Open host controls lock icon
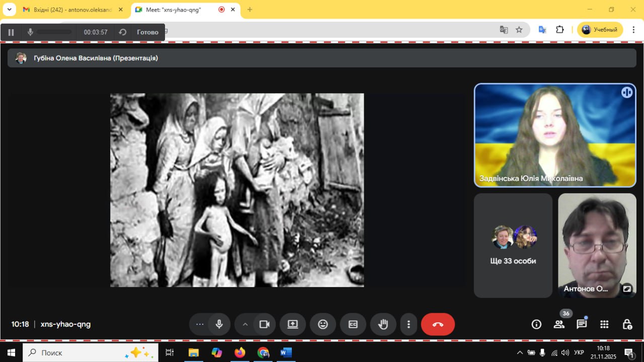Screen dimensions: 644x362 tap(627, 324)
